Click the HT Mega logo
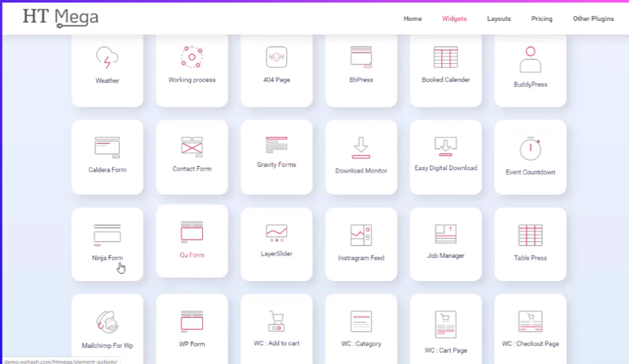This screenshot has height=364, width=629. pos(61,18)
